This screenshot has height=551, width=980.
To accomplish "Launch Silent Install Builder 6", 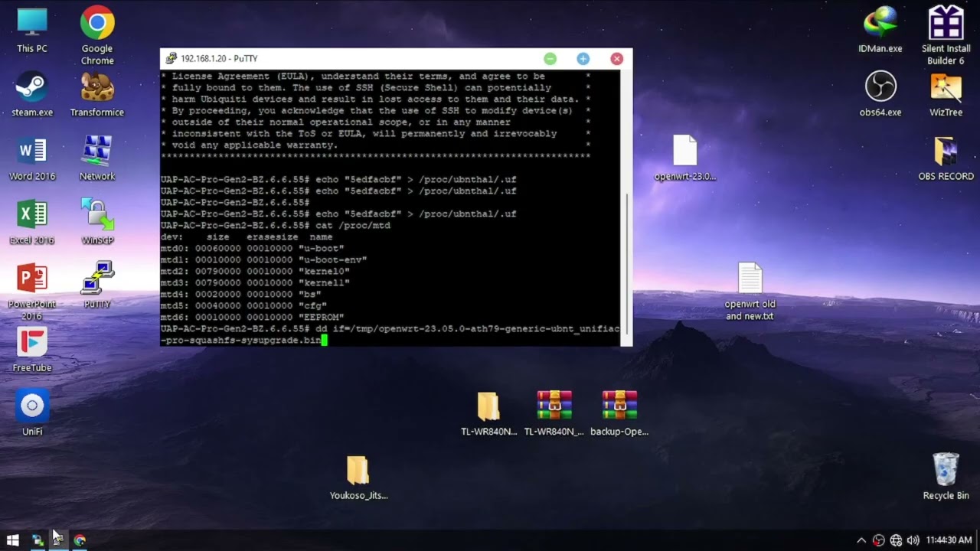I will [946, 36].
